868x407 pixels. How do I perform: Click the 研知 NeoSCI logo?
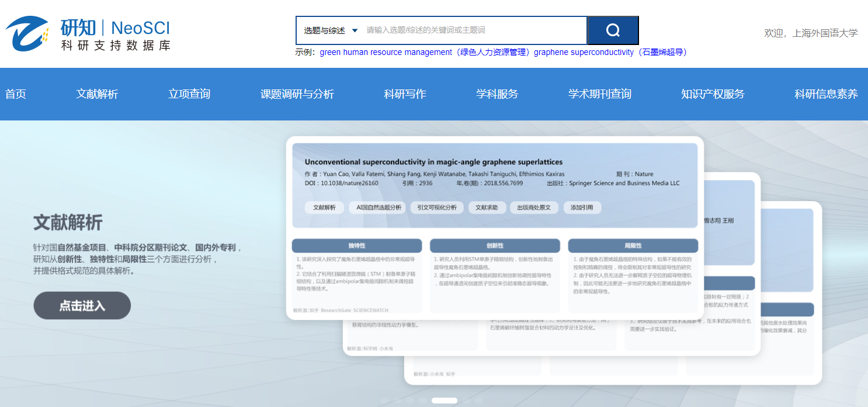coord(88,34)
